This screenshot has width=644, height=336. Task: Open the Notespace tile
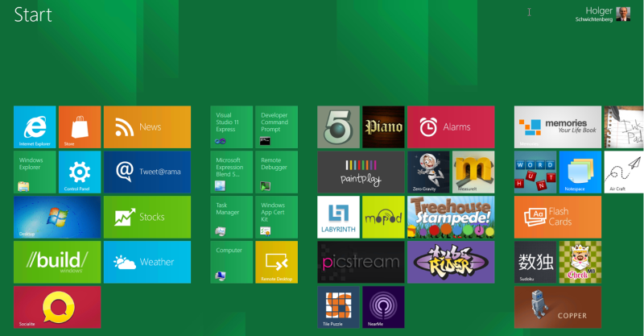pos(580,172)
